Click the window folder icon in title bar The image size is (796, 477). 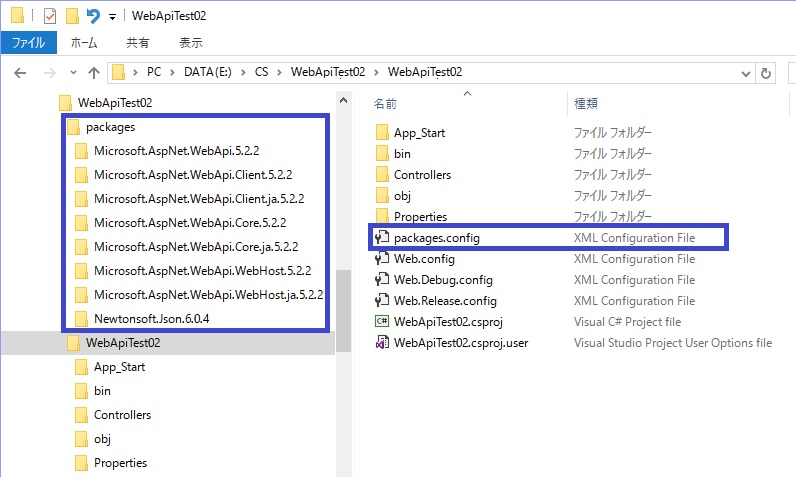(17, 16)
